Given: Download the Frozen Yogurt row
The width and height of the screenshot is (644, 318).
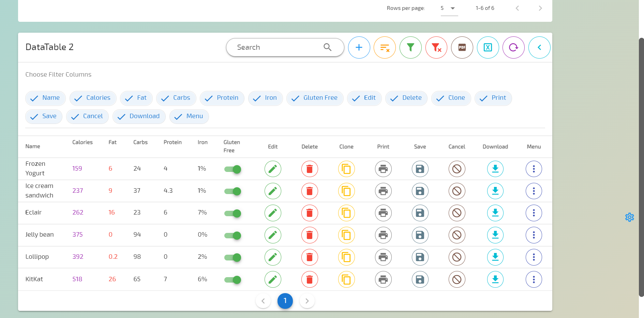Looking at the screenshot, I should (x=495, y=169).
